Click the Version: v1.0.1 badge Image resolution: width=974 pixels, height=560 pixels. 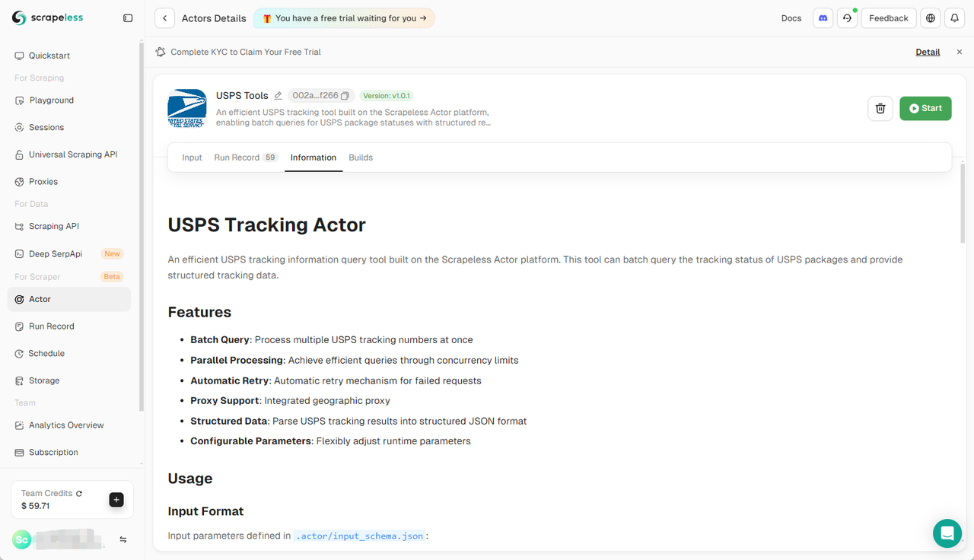click(x=387, y=96)
